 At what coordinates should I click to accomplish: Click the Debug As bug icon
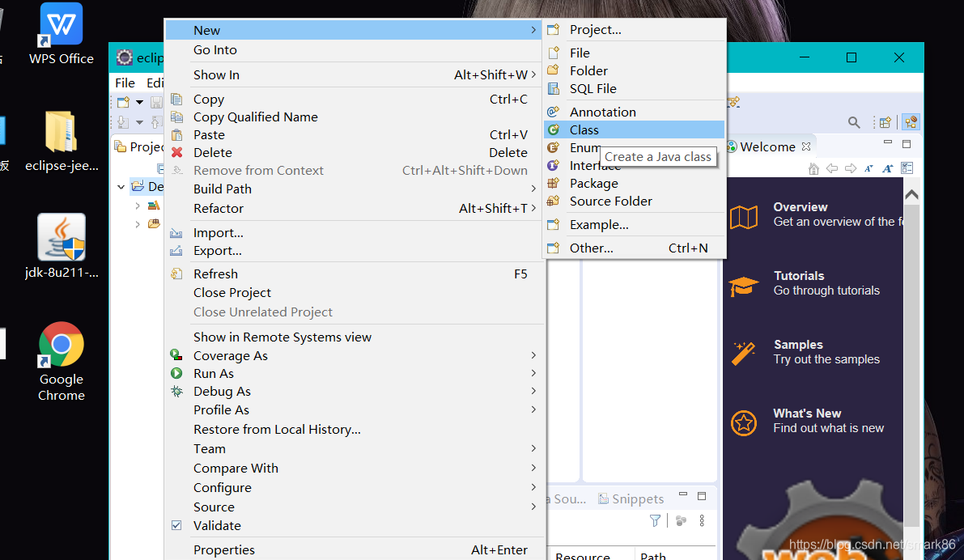[176, 391]
